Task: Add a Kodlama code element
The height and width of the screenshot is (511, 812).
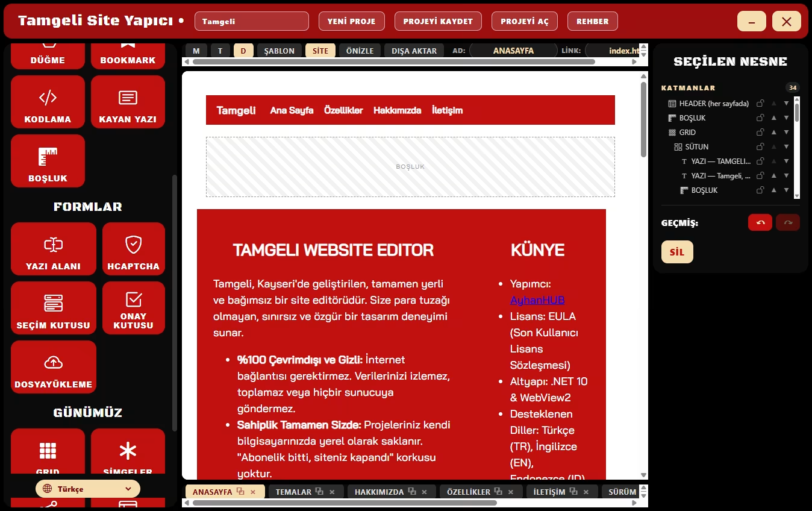Action: [x=48, y=102]
